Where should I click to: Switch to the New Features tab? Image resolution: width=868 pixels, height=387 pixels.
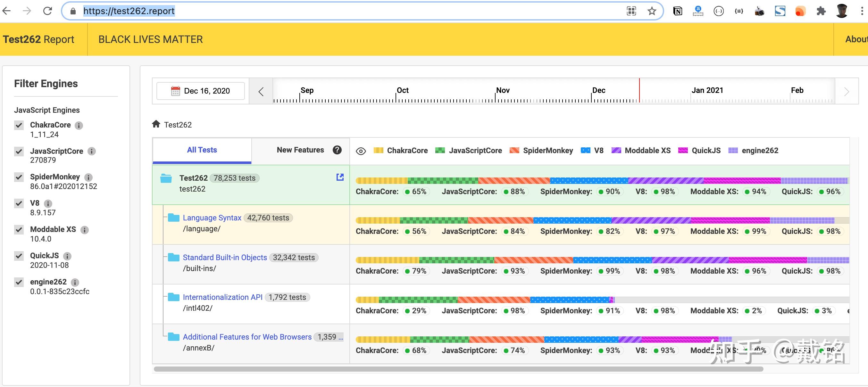point(300,150)
